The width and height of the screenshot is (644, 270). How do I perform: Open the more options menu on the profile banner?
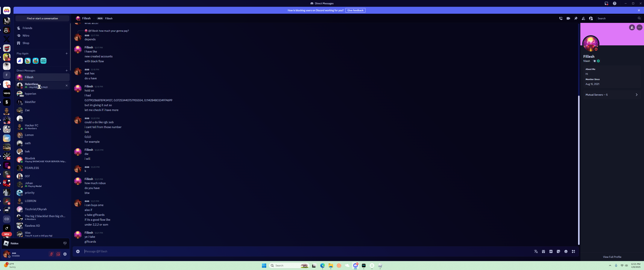pyautogui.click(x=639, y=27)
